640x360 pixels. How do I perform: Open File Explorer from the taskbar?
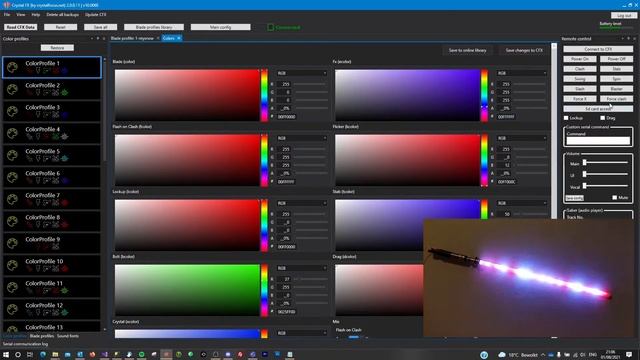(55, 355)
